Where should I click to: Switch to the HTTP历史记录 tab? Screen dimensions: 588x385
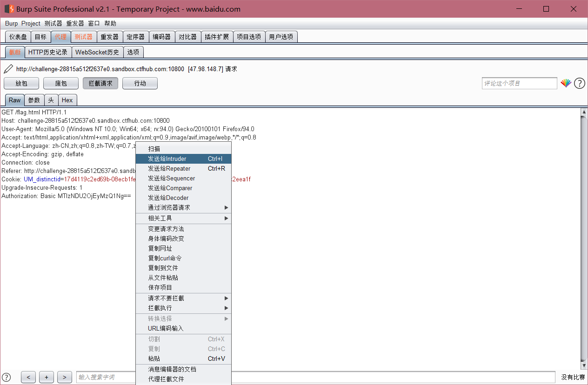pos(48,52)
